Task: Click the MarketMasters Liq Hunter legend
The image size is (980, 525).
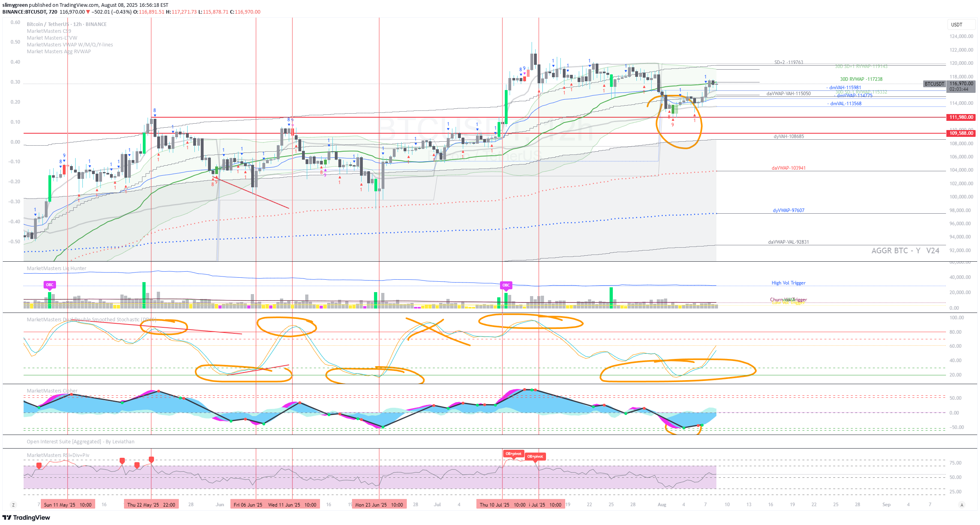Action: 56,269
